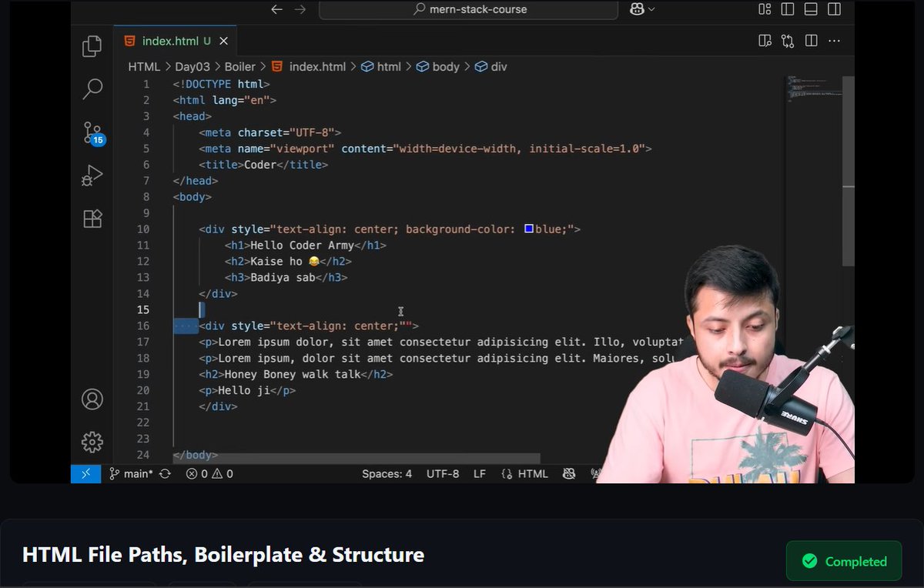924x588 pixels.
Task: Click the HTML breadcrumb folder
Action: [x=144, y=67]
